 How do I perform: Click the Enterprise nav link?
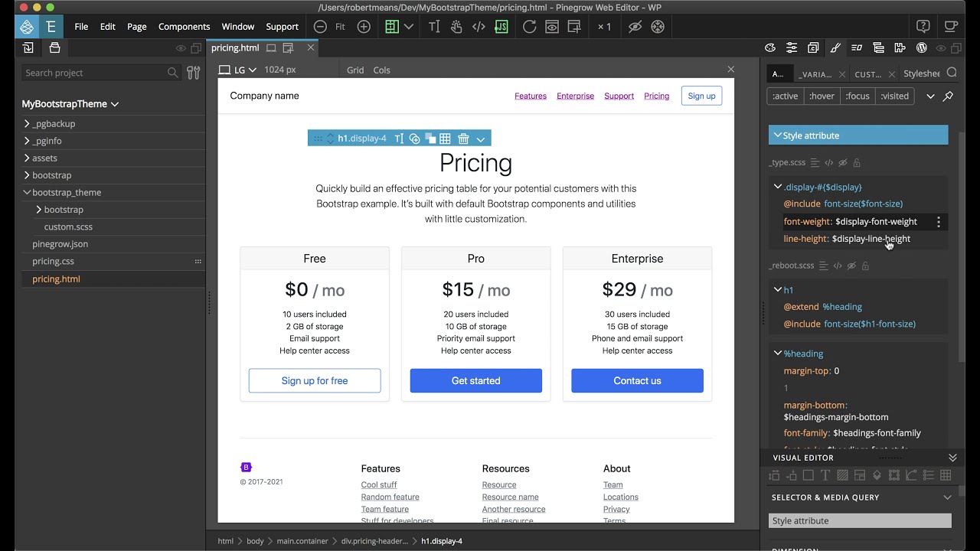tap(576, 96)
